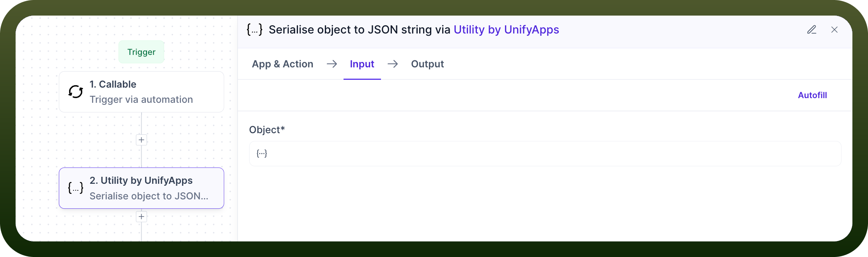The image size is (868, 257).
Task: Add a step between Callable and Utility
Action: [142, 140]
